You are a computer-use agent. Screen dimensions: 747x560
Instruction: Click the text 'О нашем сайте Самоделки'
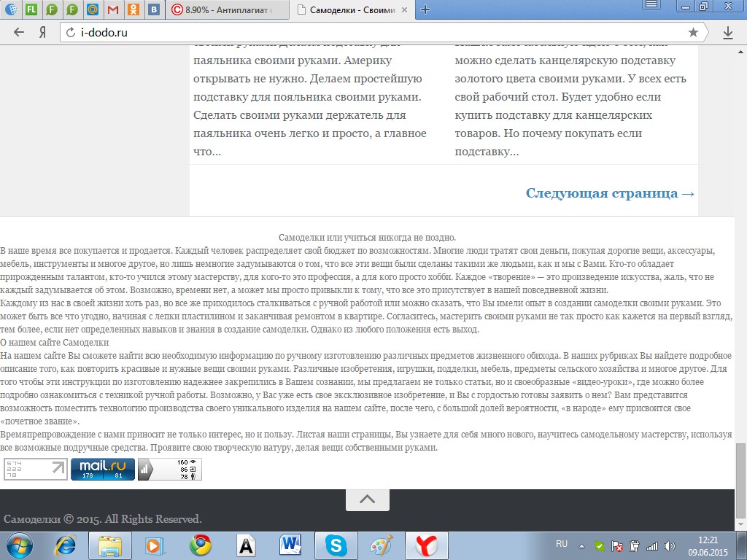click(x=54, y=343)
